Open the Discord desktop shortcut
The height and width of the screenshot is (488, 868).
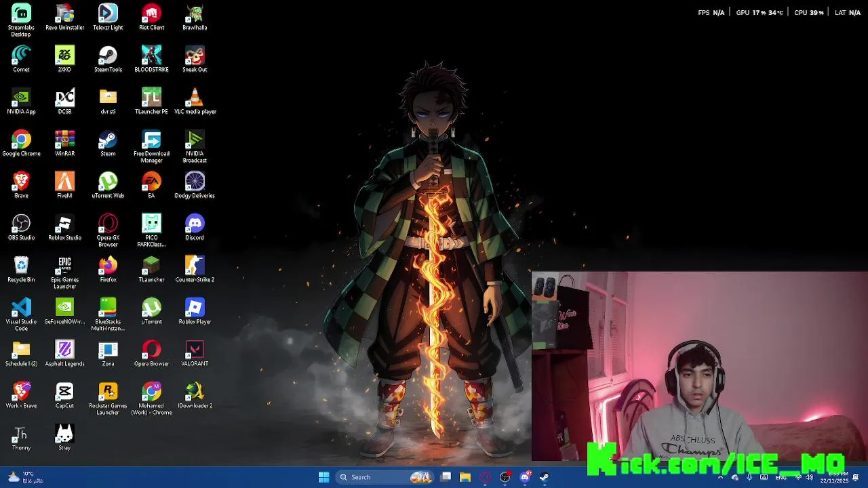click(x=195, y=228)
